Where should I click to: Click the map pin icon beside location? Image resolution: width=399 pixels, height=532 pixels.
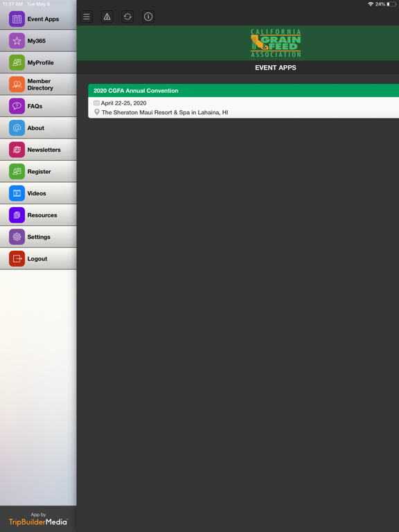pos(97,112)
